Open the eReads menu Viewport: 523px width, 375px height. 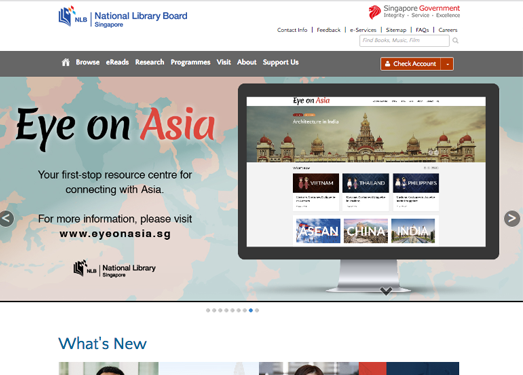coord(117,62)
